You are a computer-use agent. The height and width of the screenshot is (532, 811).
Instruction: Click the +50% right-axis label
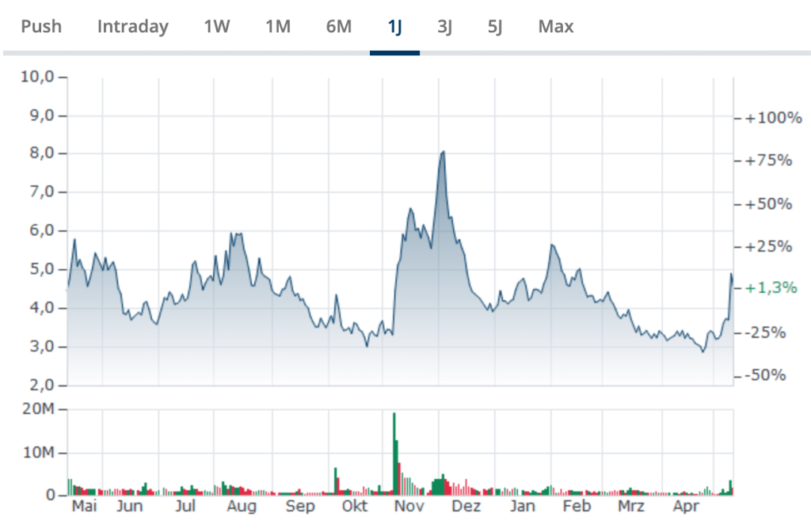[x=768, y=203]
